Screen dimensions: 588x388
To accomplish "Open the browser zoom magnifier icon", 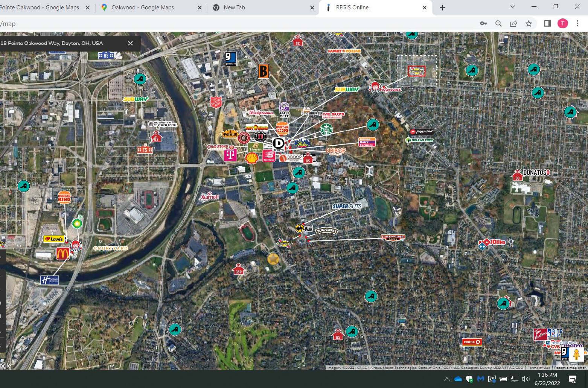I will pos(498,24).
